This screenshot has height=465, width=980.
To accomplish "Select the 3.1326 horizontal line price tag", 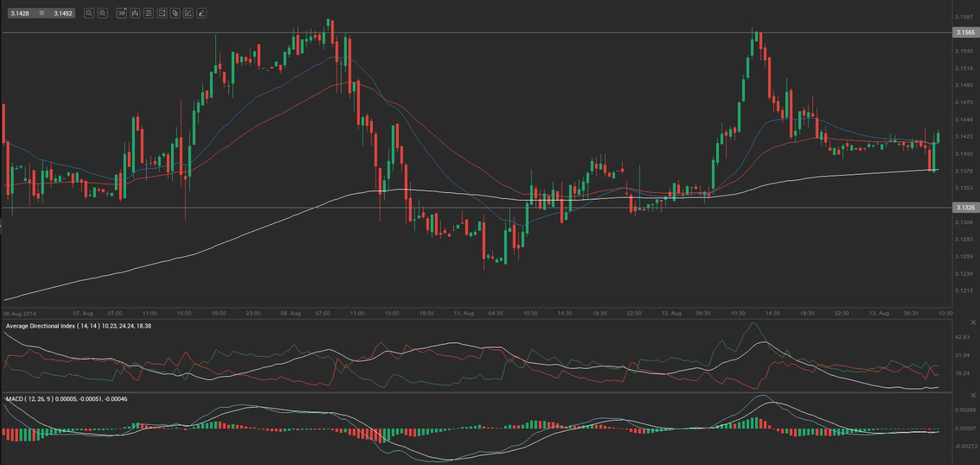I will pyautogui.click(x=965, y=208).
